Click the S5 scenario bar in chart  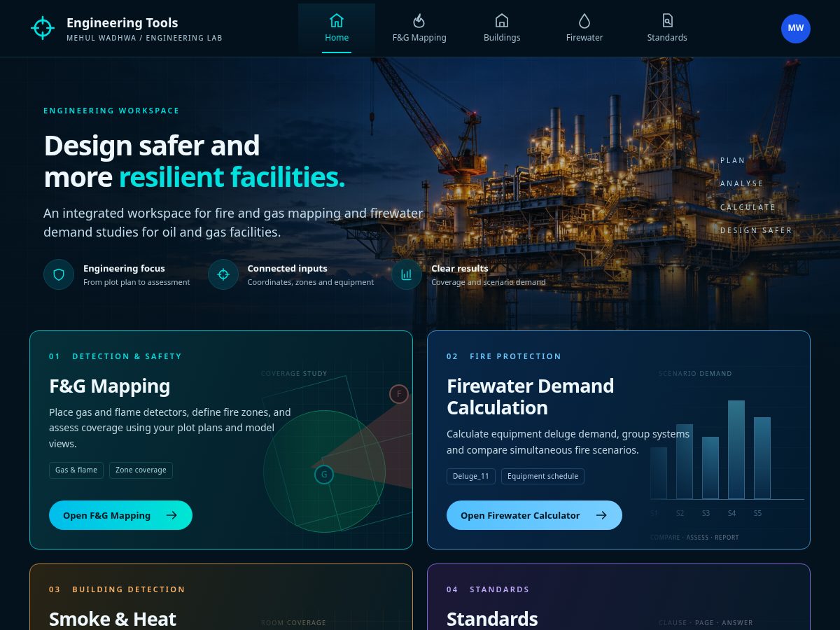pyautogui.click(x=762, y=458)
